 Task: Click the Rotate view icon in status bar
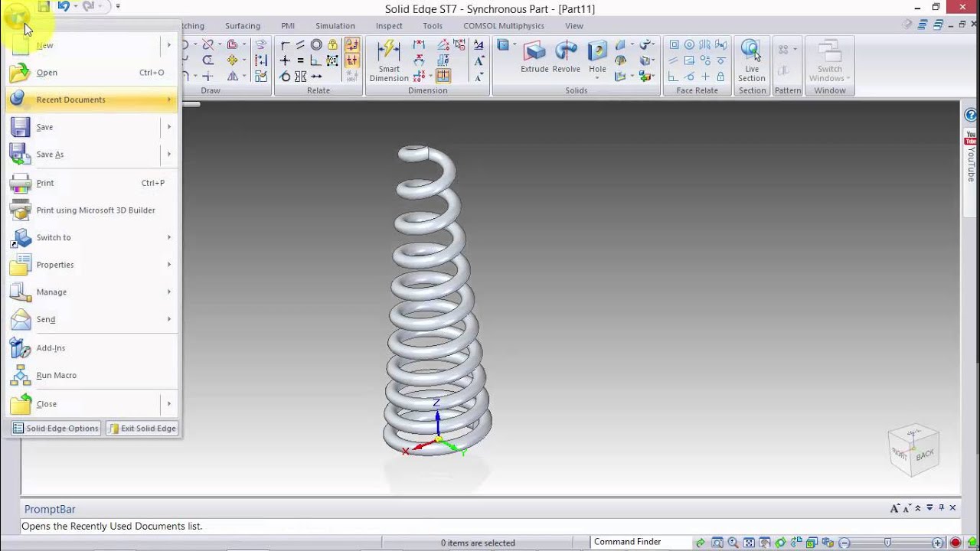780,543
